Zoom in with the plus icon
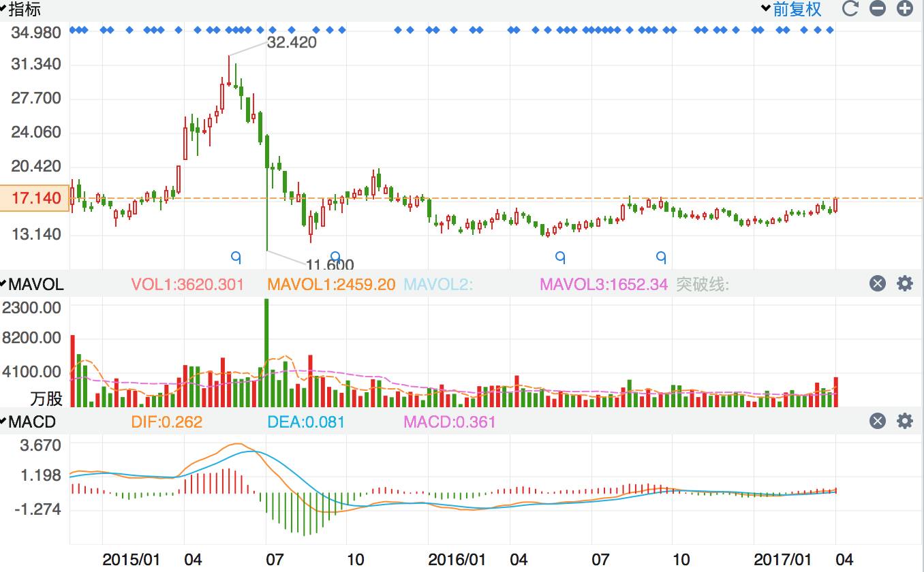This screenshot has height=572, width=924. pyautogui.click(x=904, y=9)
